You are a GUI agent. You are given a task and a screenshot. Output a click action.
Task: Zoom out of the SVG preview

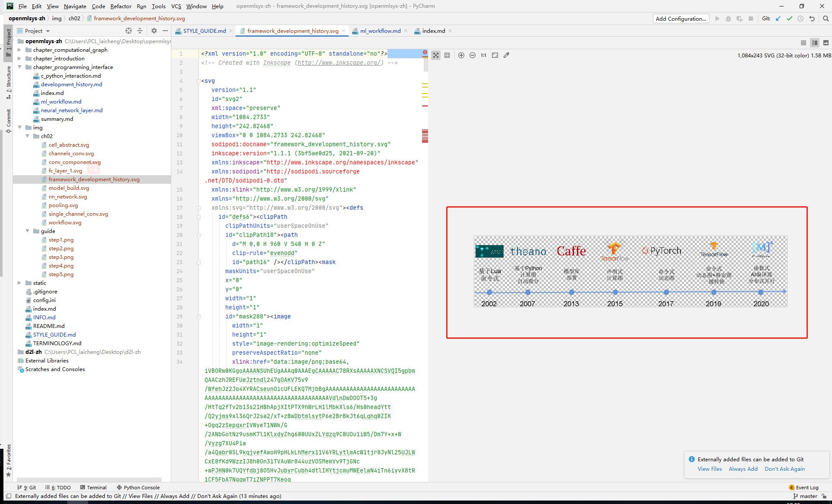[473, 55]
